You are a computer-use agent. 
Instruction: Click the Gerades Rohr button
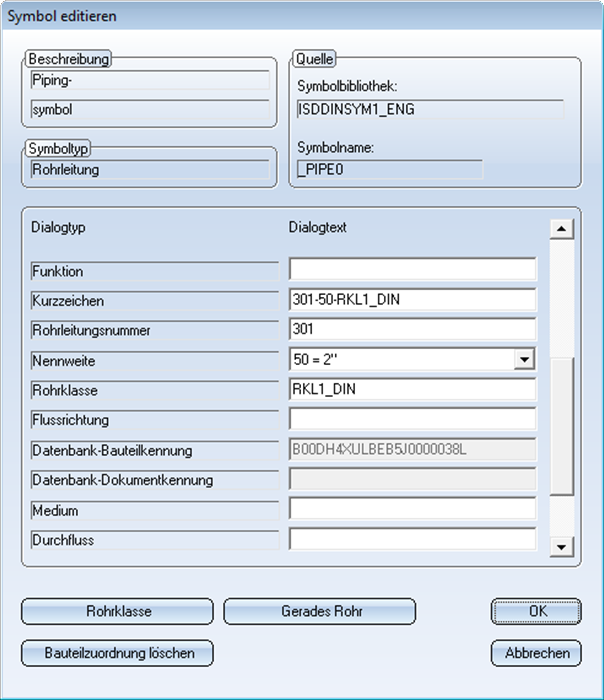point(320,611)
